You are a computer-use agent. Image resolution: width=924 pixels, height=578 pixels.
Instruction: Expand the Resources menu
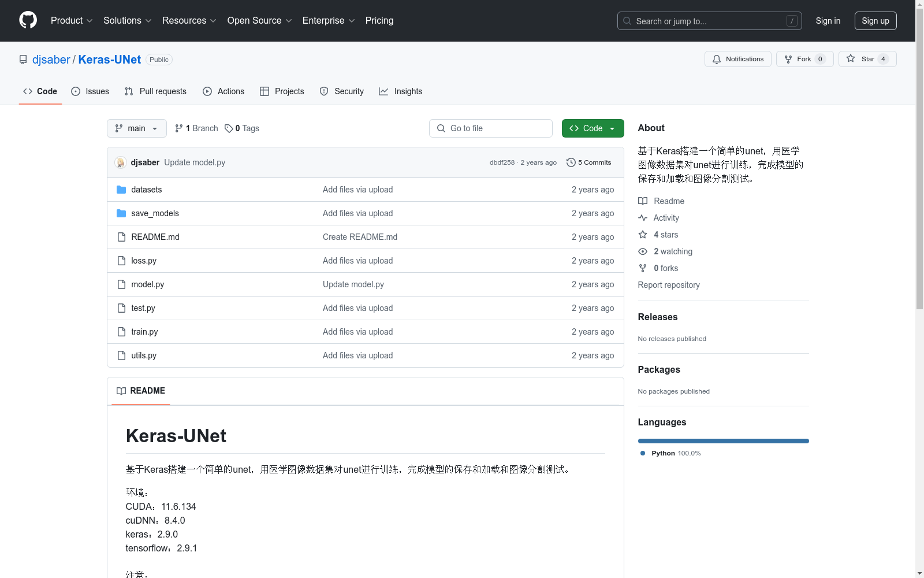[189, 20]
